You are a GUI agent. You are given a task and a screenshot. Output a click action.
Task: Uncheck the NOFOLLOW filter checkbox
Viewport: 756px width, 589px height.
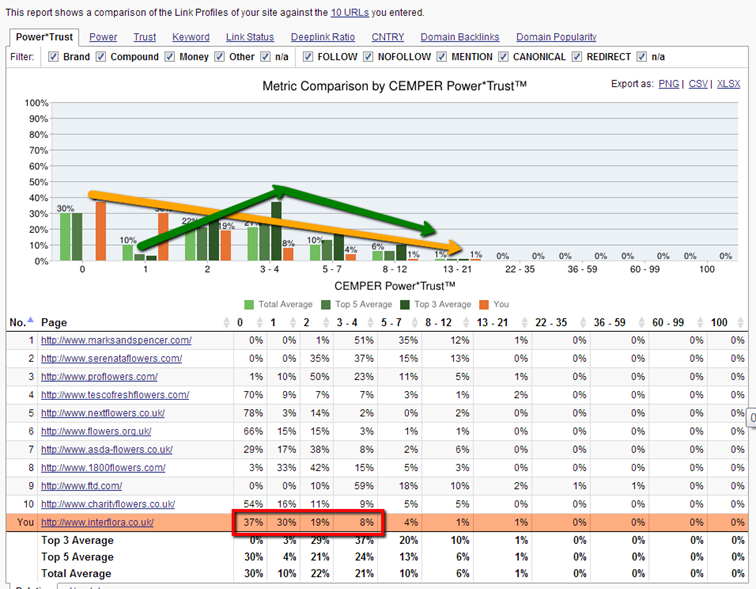pyautogui.click(x=368, y=57)
